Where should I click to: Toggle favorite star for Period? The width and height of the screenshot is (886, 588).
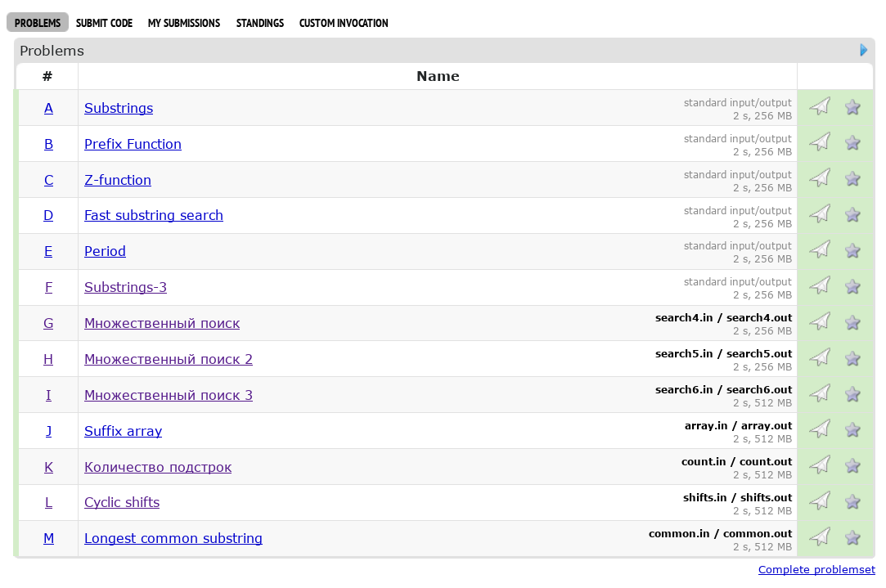[852, 250]
